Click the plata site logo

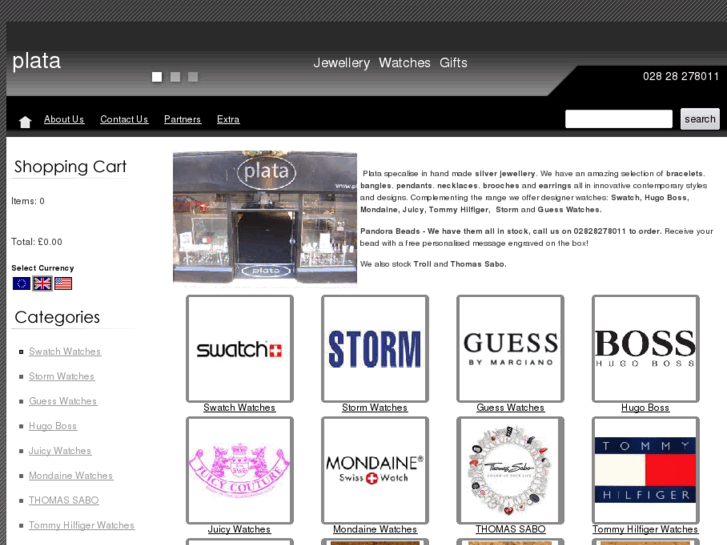[x=36, y=61]
